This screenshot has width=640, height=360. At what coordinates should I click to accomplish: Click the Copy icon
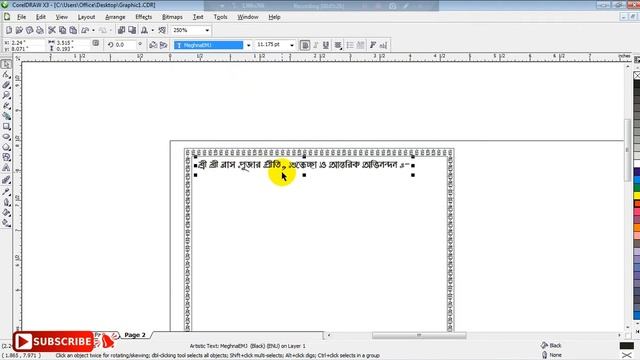click(62, 30)
